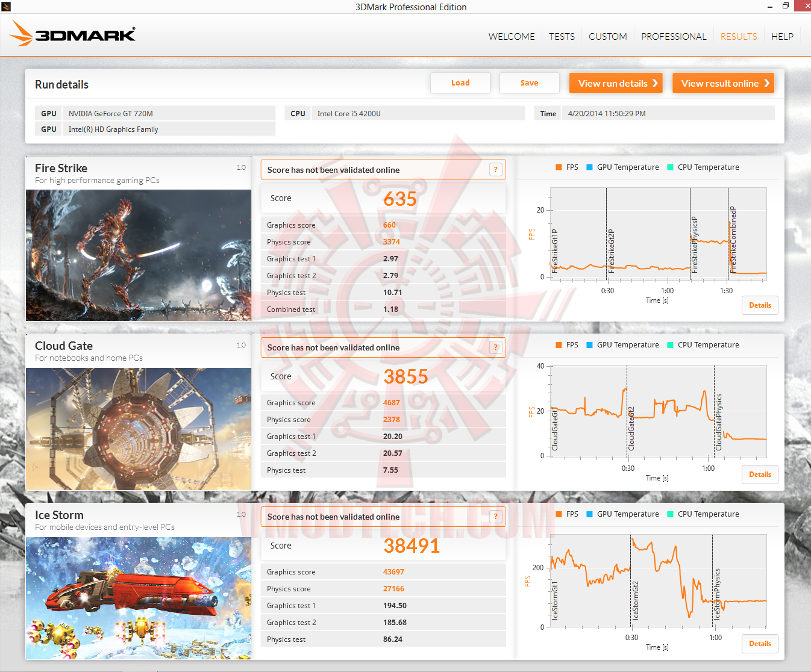Click the Ice Storm physics score 27166
Image resolution: width=811 pixels, height=672 pixels.
pyautogui.click(x=393, y=589)
